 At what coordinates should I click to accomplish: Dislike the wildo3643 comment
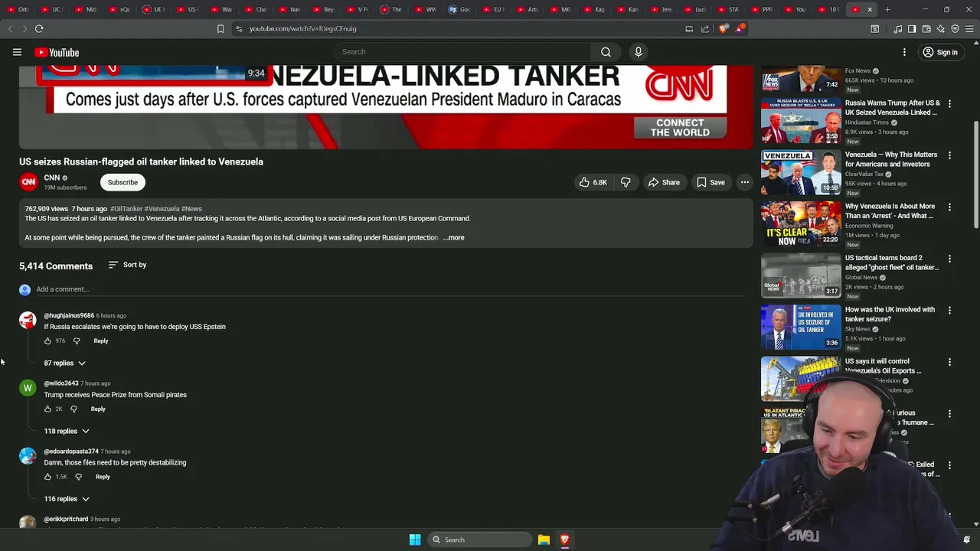[x=73, y=409]
